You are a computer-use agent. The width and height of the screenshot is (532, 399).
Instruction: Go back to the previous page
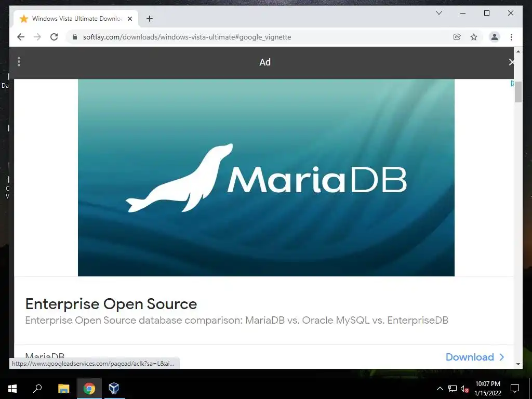click(21, 37)
